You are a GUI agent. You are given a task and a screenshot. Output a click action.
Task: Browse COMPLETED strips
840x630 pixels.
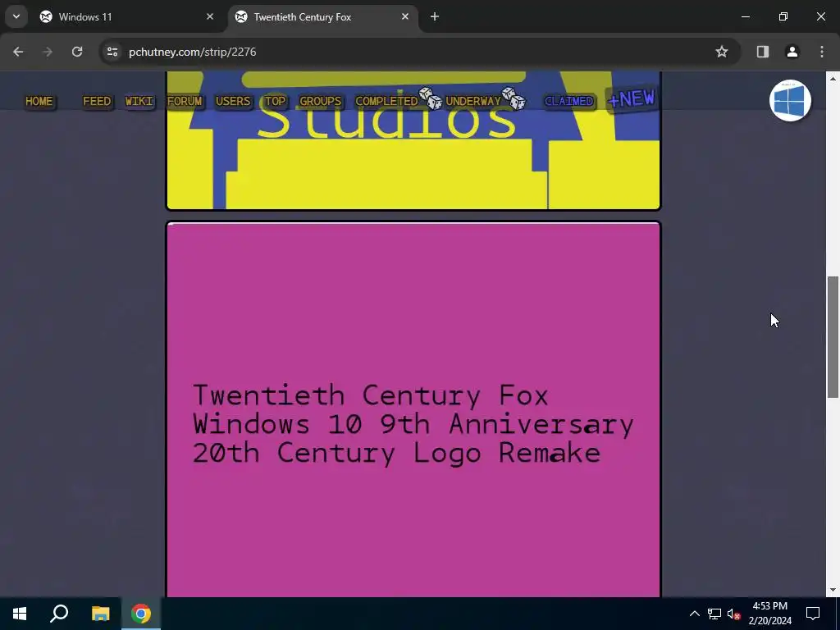pyautogui.click(x=386, y=101)
